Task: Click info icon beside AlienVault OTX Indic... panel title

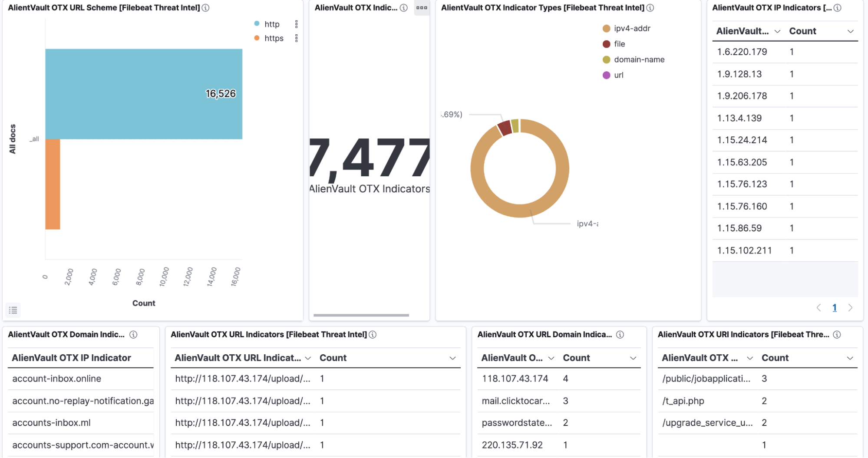Action: point(404,8)
